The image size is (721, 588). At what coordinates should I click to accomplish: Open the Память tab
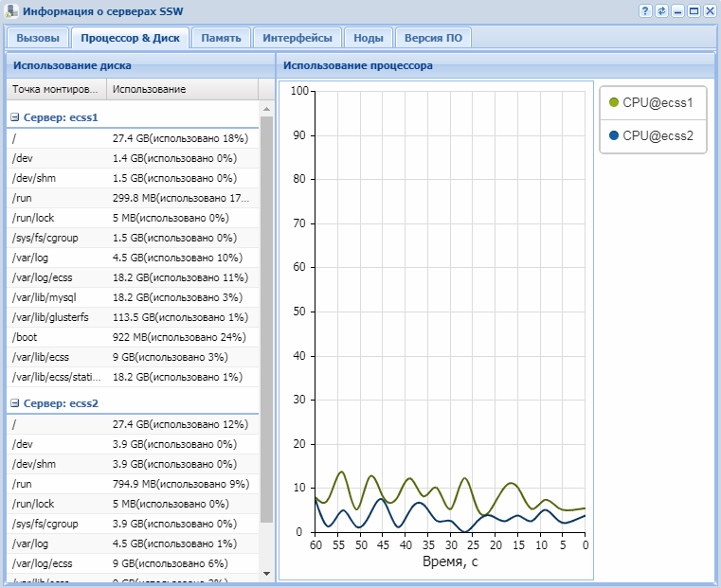(222, 38)
